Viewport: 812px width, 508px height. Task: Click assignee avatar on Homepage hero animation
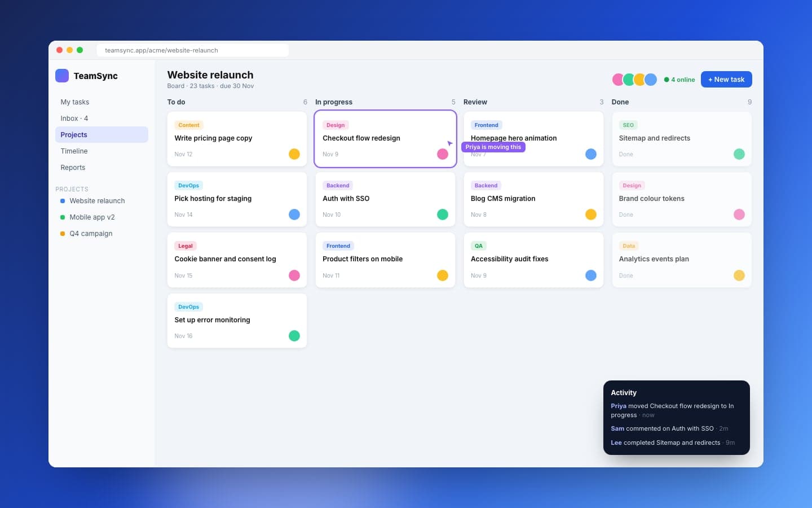(591, 154)
